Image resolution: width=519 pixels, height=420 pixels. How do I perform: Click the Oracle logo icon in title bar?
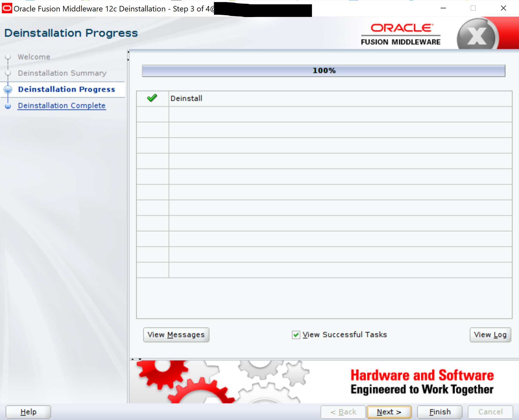pos(7,8)
